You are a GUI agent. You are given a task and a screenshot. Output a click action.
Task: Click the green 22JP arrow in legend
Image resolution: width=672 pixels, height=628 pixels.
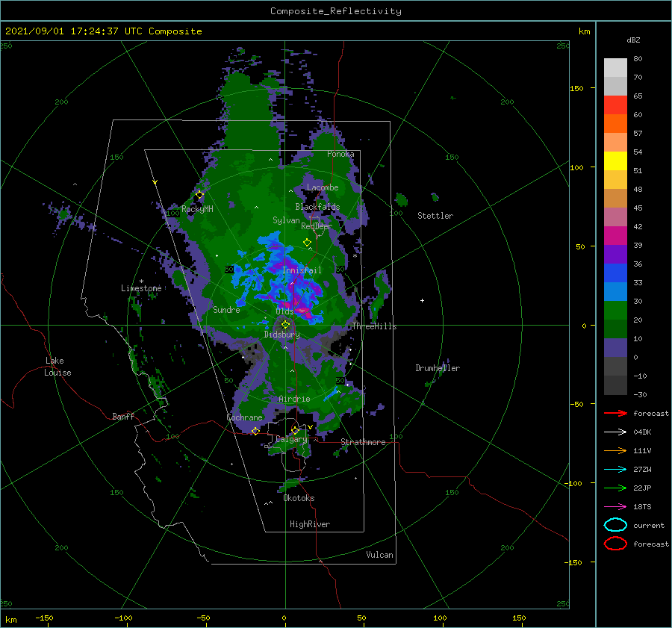[616, 488]
